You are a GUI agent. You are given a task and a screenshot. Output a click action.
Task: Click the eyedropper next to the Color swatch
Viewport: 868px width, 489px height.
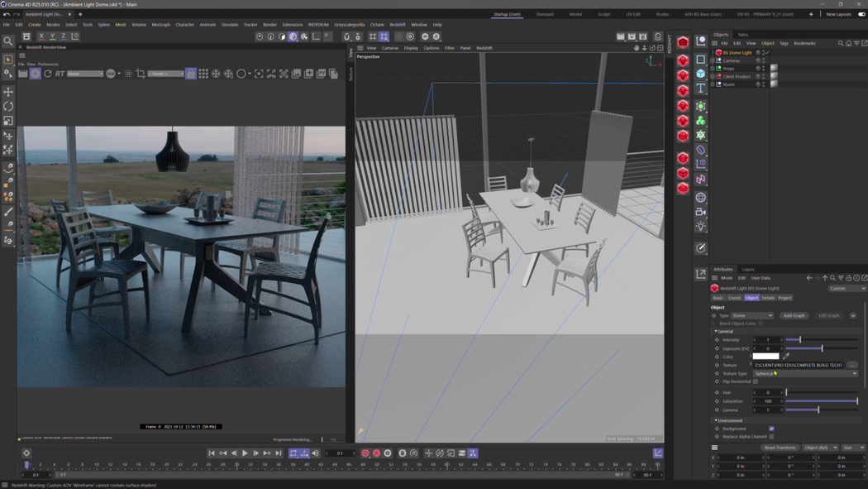pos(786,355)
